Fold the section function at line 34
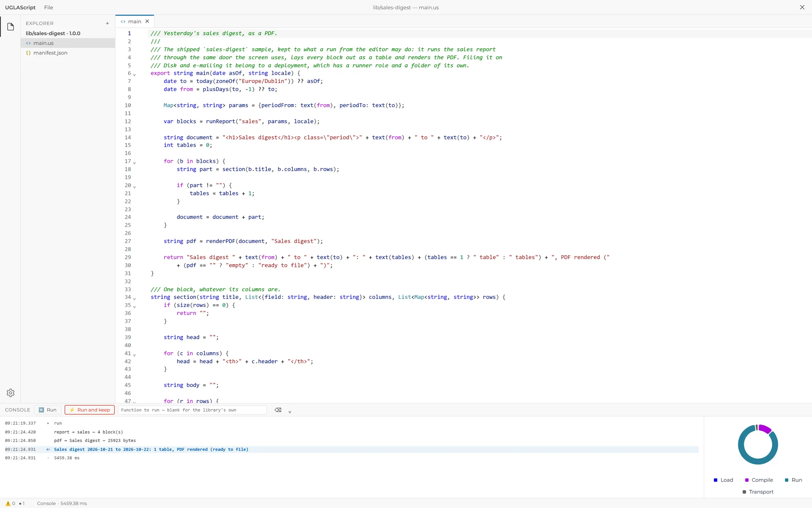 pyautogui.click(x=134, y=298)
